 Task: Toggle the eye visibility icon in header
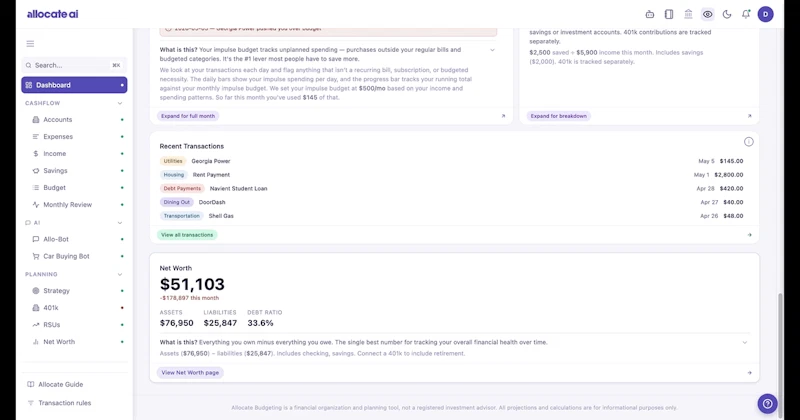click(x=708, y=14)
